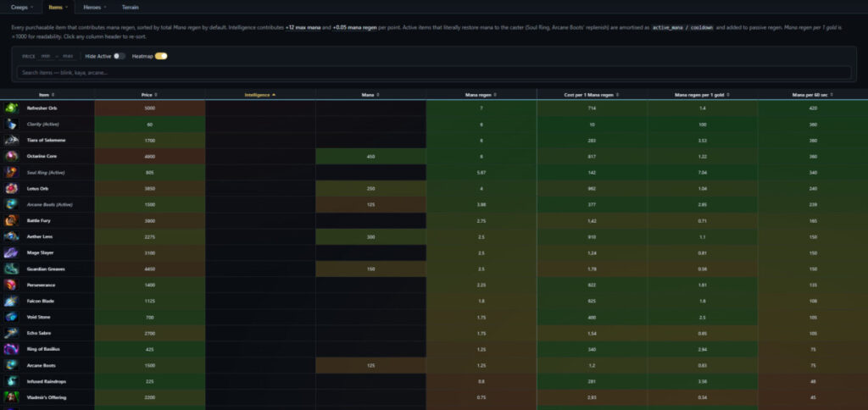Viewport: 868px width, 410px height.
Task: Click Aether Lens's 300 mana cell
Action: click(371, 236)
